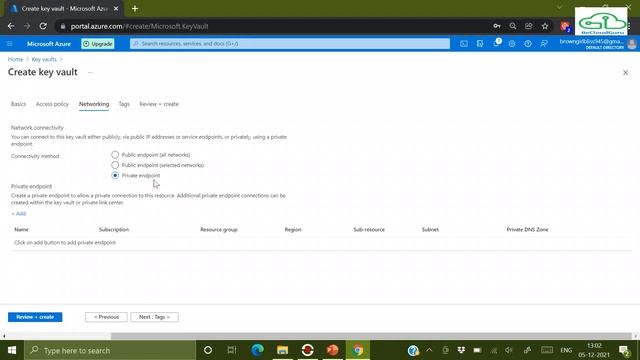Go to Key vaults breadcrumb

pos(44,59)
